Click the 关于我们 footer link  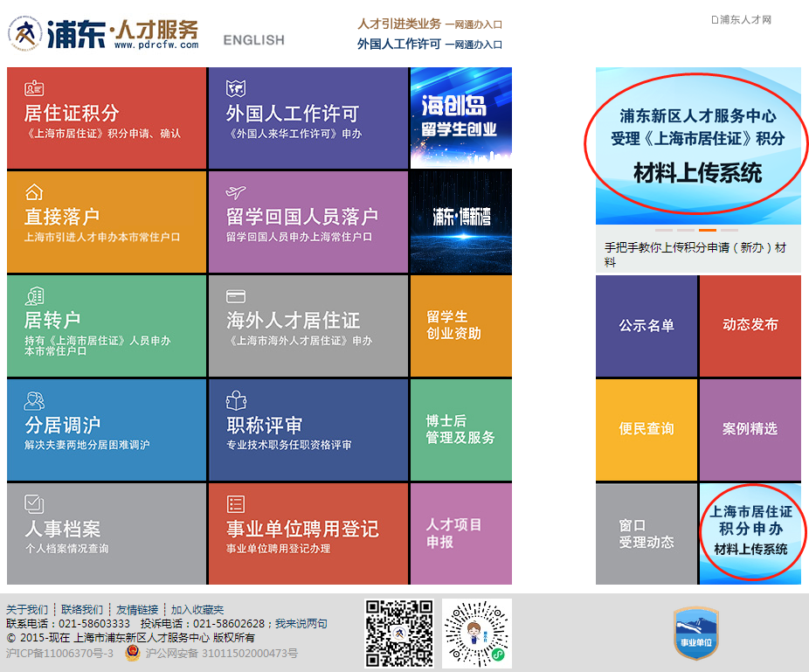[27, 609]
